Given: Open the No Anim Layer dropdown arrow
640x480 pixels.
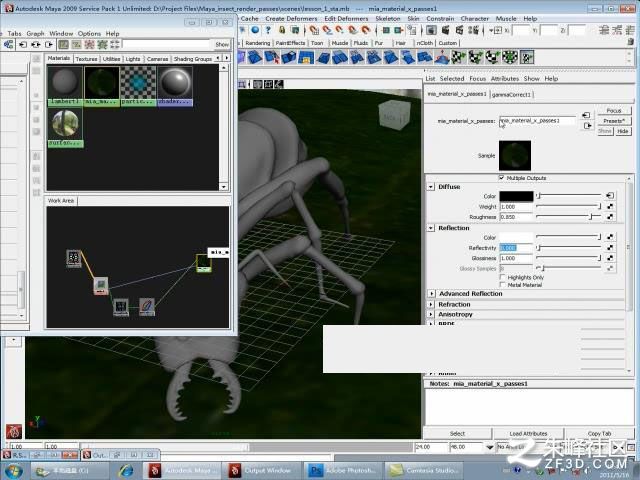Looking at the screenshot, I should (x=490, y=447).
